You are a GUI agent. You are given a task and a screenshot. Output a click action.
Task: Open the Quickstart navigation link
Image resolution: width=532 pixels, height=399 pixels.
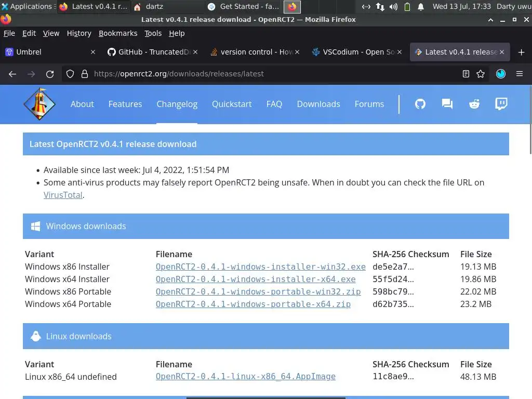[x=232, y=104]
